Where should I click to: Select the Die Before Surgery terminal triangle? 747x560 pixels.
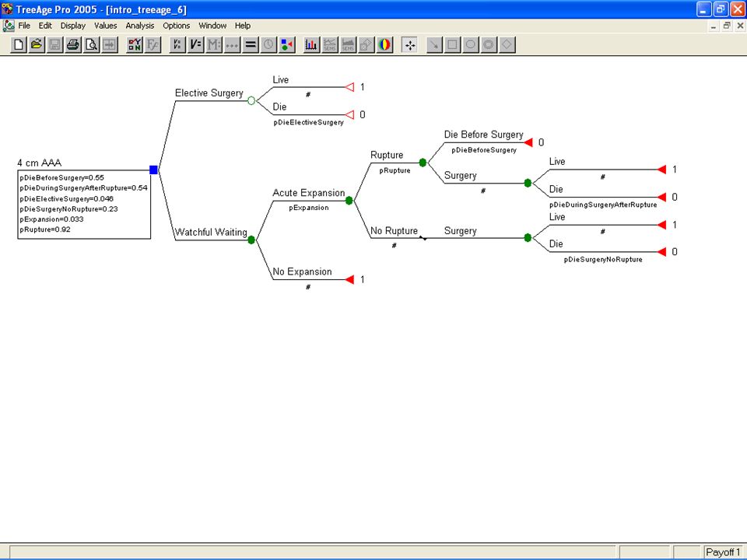pos(528,142)
